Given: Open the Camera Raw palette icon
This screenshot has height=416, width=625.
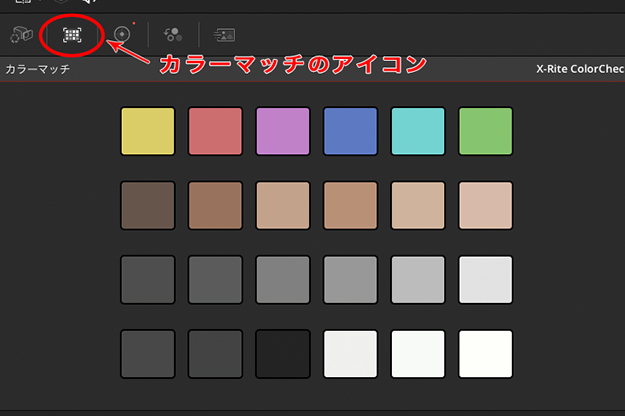Looking at the screenshot, I should (x=22, y=34).
